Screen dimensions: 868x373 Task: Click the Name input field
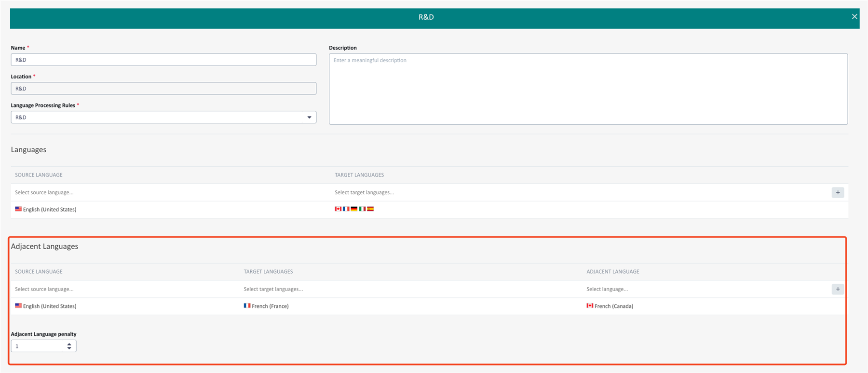tap(163, 60)
